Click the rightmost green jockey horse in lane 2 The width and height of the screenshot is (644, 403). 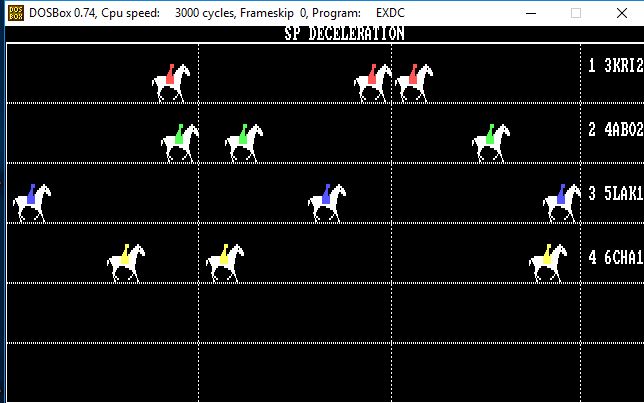pyautogui.click(x=491, y=143)
